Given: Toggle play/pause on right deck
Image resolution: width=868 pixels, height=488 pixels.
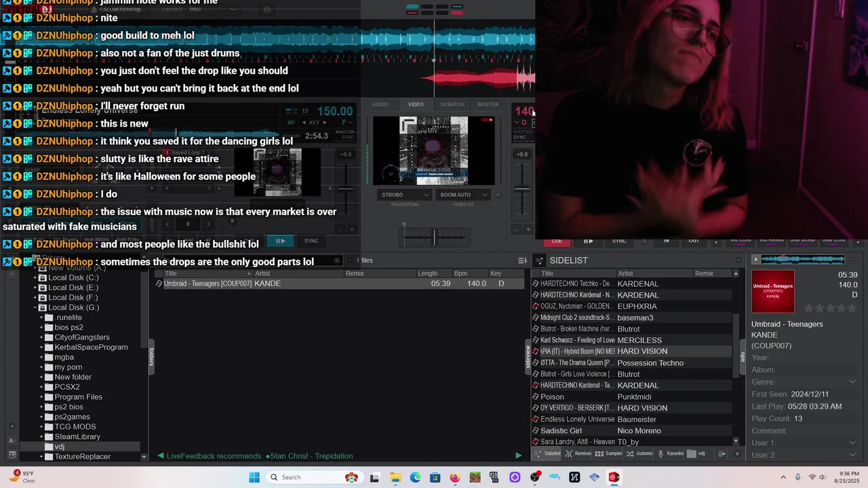Looking at the screenshot, I should pyautogui.click(x=588, y=241).
